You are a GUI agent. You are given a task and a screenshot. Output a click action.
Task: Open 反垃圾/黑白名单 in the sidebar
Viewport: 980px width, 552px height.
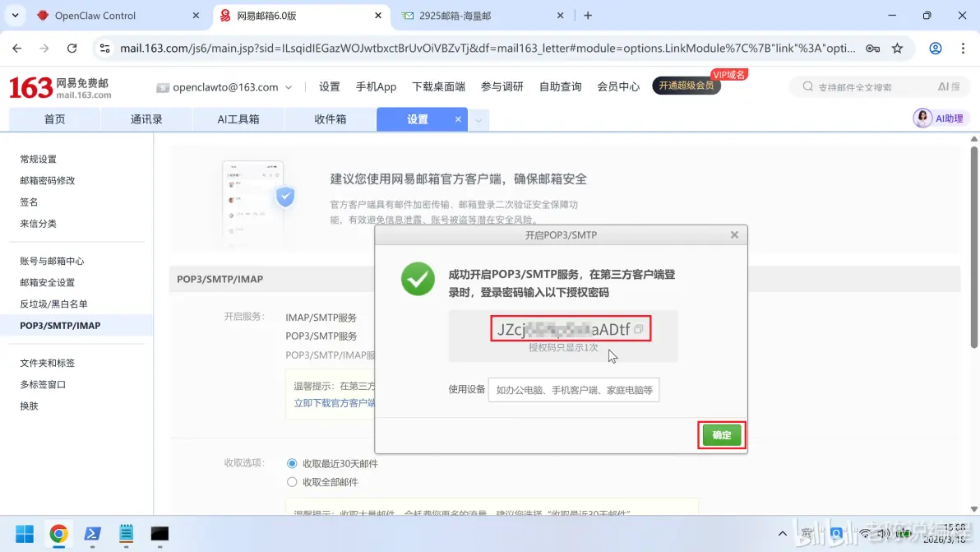click(53, 304)
